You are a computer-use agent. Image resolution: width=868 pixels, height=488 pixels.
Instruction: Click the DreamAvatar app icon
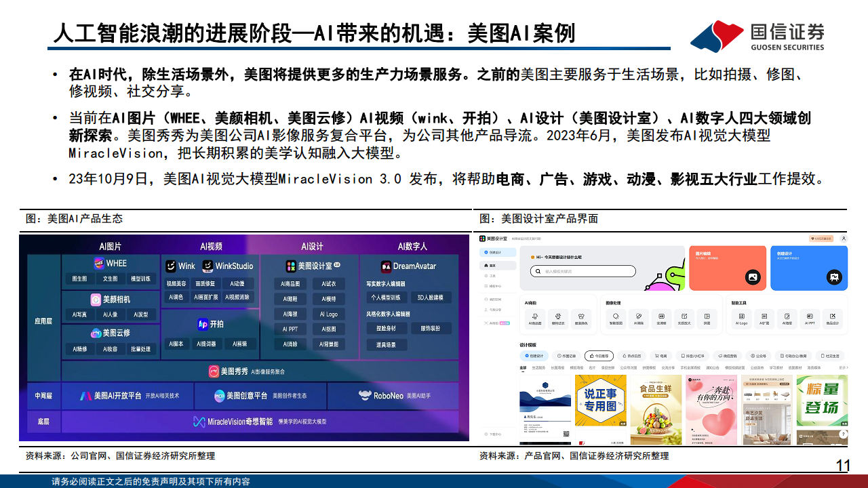[387, 266]
